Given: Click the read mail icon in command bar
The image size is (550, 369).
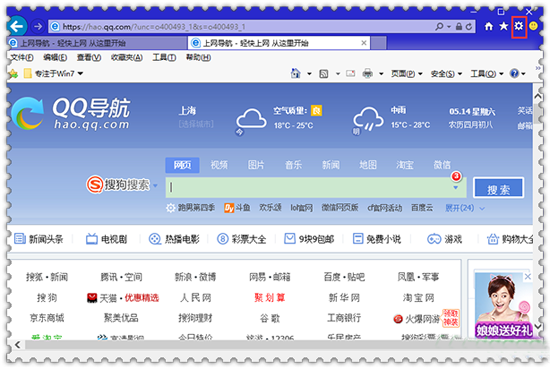Looking at the screenshot, I should click(x=350, y=73).
